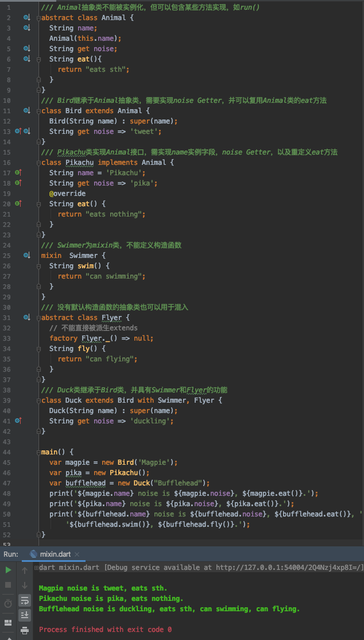Click 'Process finished with exit code 0' text

pos(105,630)
